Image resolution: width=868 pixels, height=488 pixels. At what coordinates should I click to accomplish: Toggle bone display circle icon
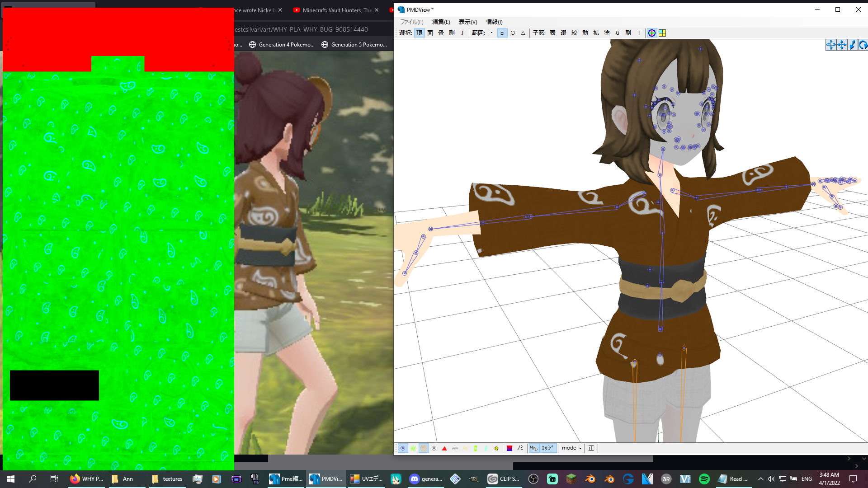pyautogui.click(x=434, y=448)
